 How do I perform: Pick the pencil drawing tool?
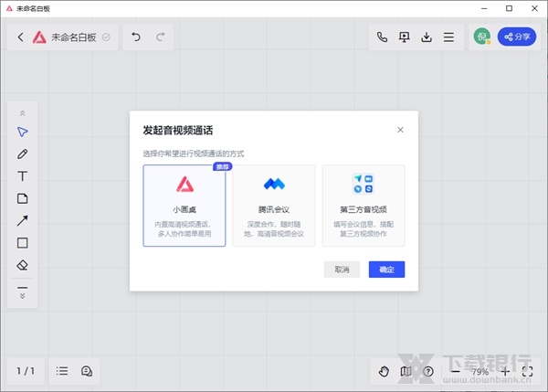[22, 154]
